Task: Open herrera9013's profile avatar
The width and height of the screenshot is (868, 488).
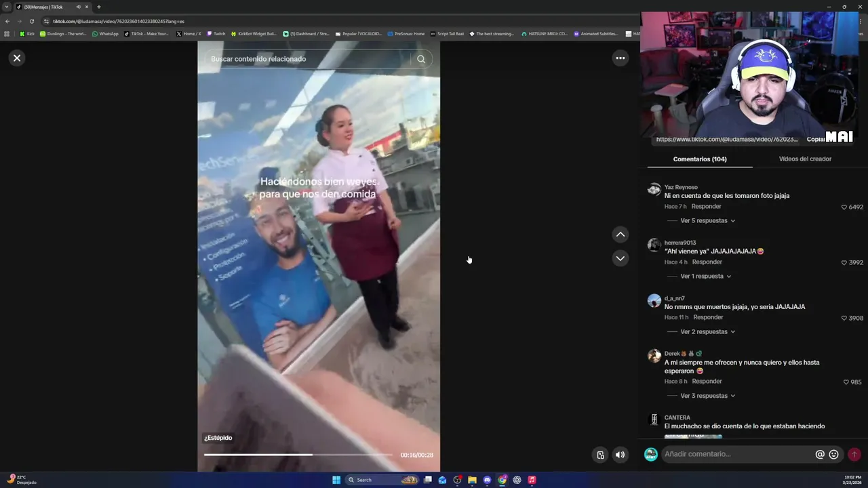Action: (x=654, y=245)
